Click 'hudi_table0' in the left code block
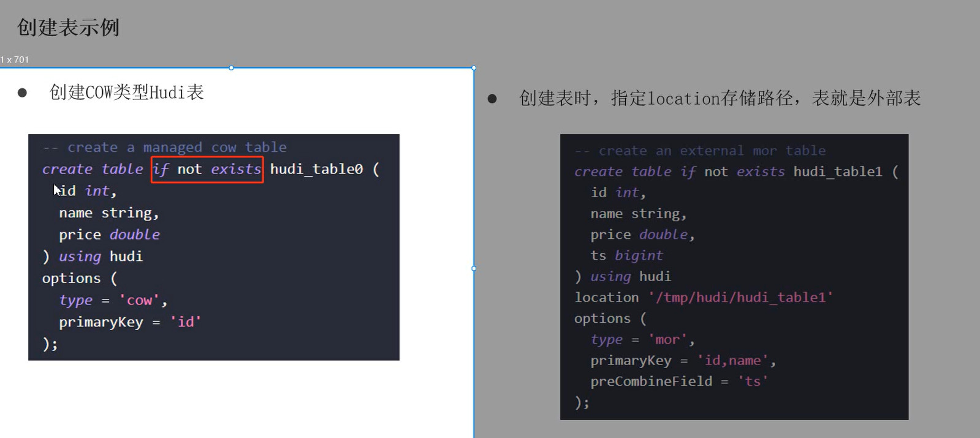 click(x=316, y=169)
